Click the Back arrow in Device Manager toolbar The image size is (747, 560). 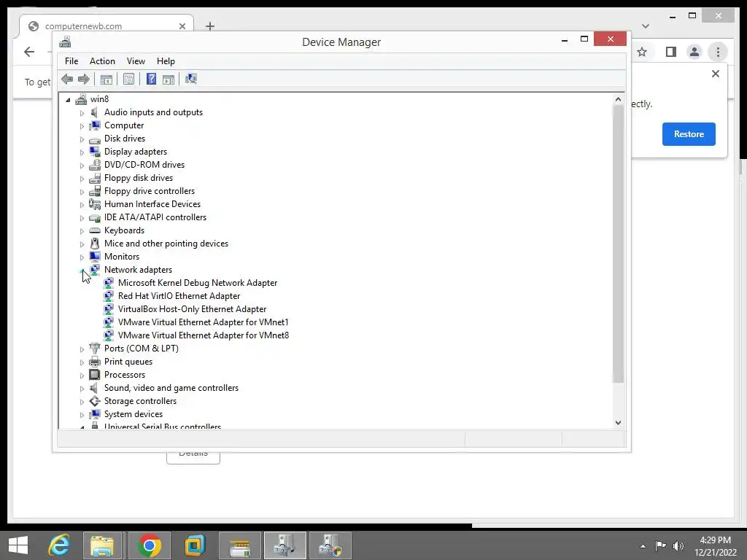click(x=67, y=79)
